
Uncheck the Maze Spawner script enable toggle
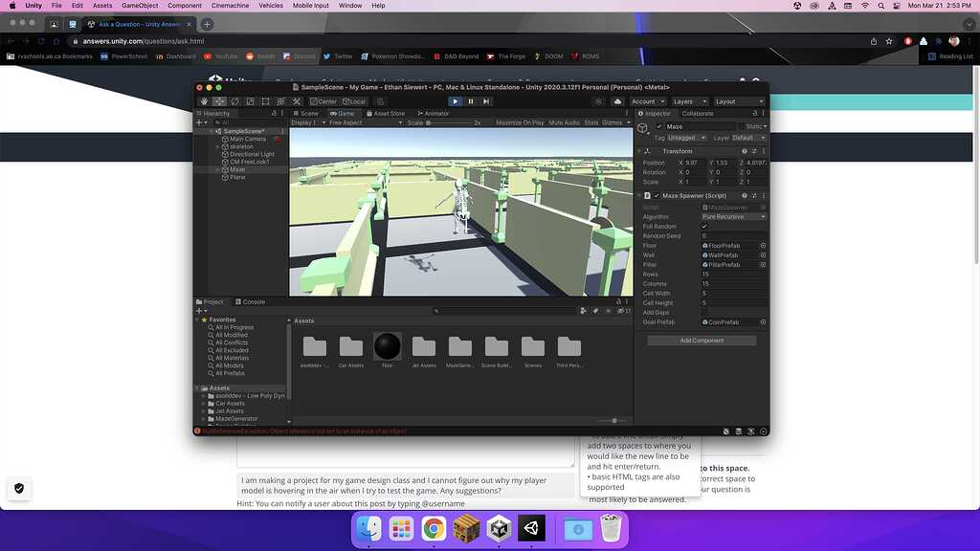coord(656,195)
